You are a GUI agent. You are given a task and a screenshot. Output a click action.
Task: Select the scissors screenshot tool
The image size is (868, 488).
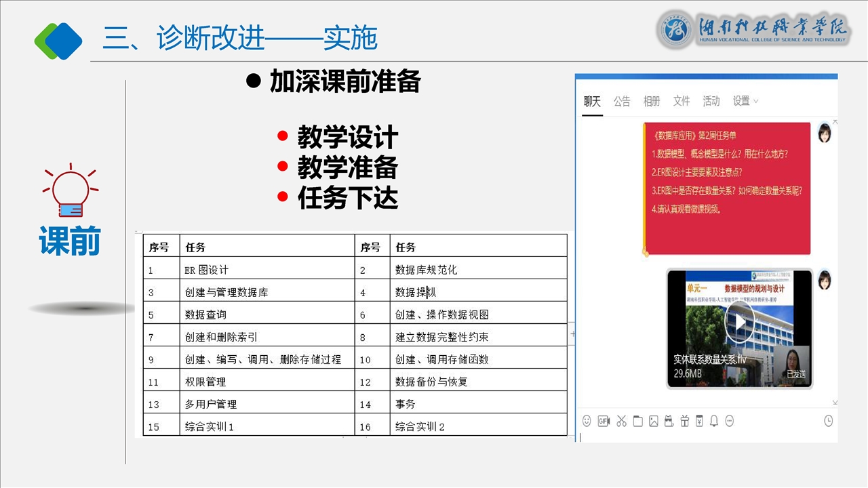(621, 421)
